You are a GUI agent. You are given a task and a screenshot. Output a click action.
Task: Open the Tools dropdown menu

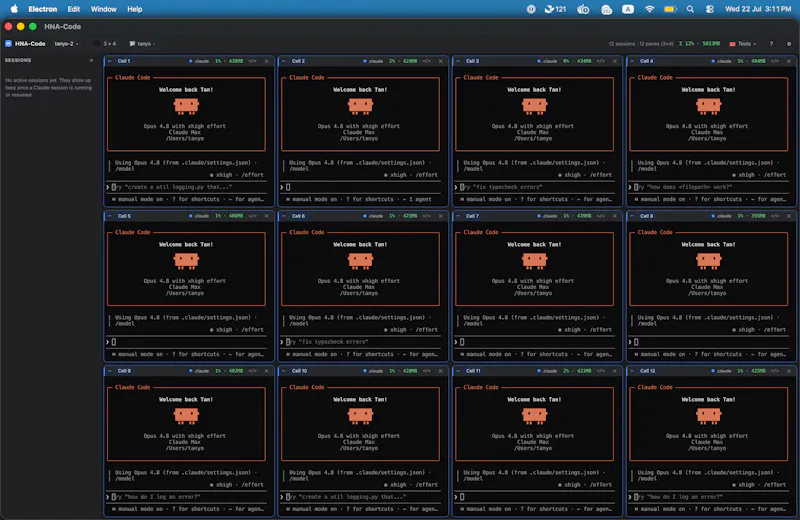tap(743, 44)
